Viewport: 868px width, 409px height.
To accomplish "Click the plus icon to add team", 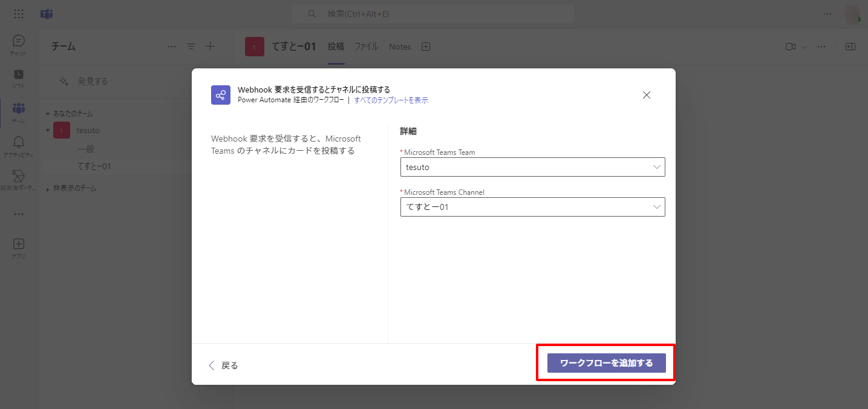I will coord(210,47).
